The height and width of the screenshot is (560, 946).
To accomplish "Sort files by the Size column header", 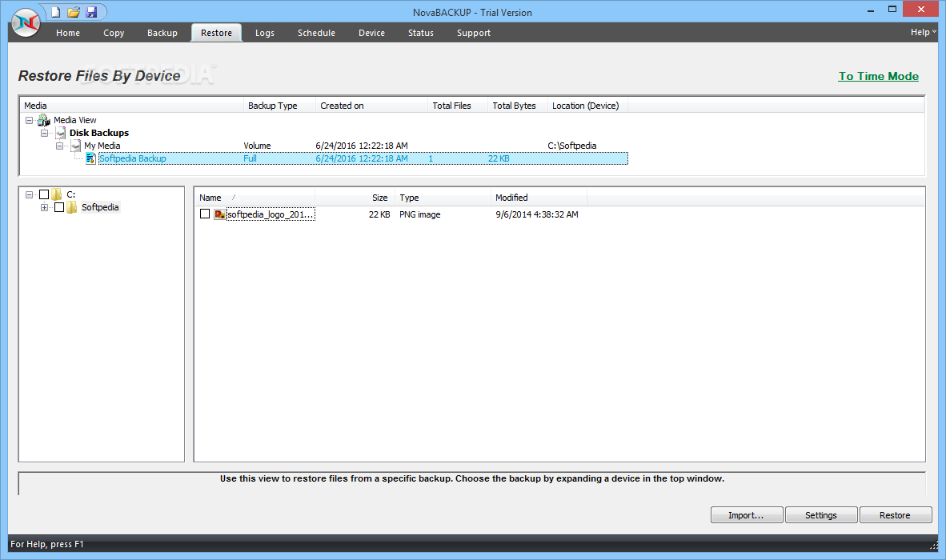I will 355,198.
